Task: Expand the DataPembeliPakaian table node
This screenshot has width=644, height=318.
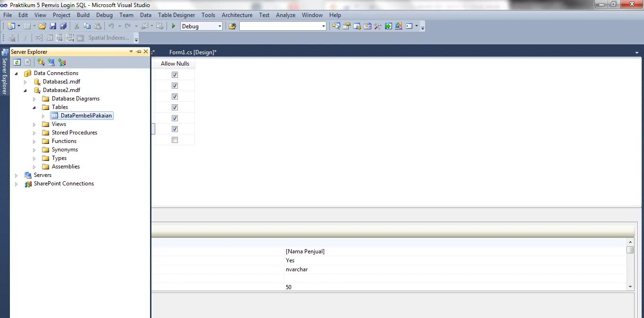Action: tap(43, 116)
